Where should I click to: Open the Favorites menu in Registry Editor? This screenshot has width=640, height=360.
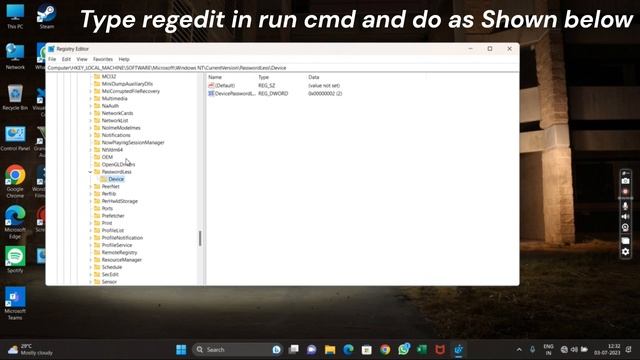coord(102,59)
